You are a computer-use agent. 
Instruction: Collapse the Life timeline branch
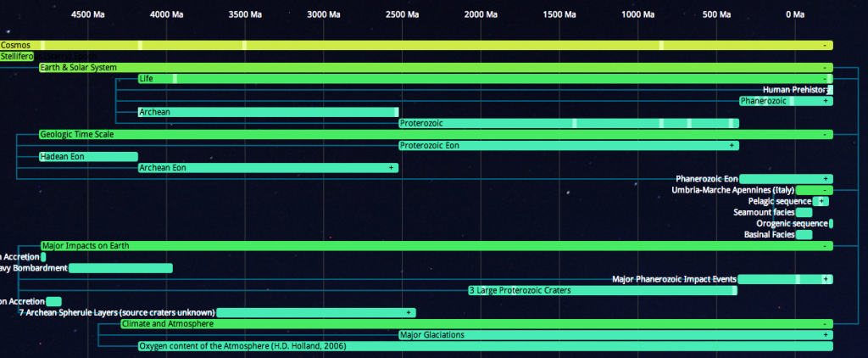click(x=824, y=79)
